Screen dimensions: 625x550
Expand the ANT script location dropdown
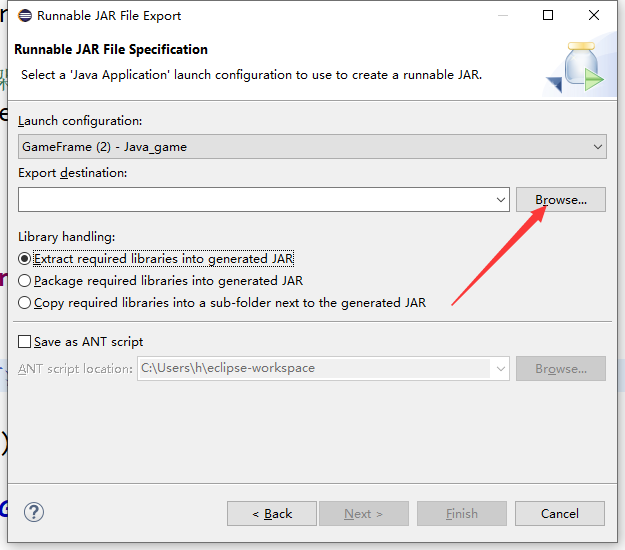point(500,368)
